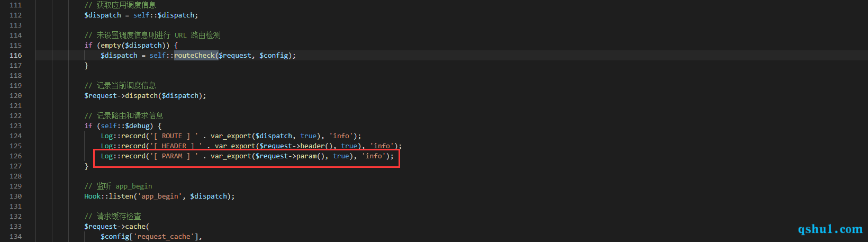Click the Log::record '[ PARAM ]' line
Image resolution: width=868 pixels, height=242 pixels.
click(x=247, y=156)
